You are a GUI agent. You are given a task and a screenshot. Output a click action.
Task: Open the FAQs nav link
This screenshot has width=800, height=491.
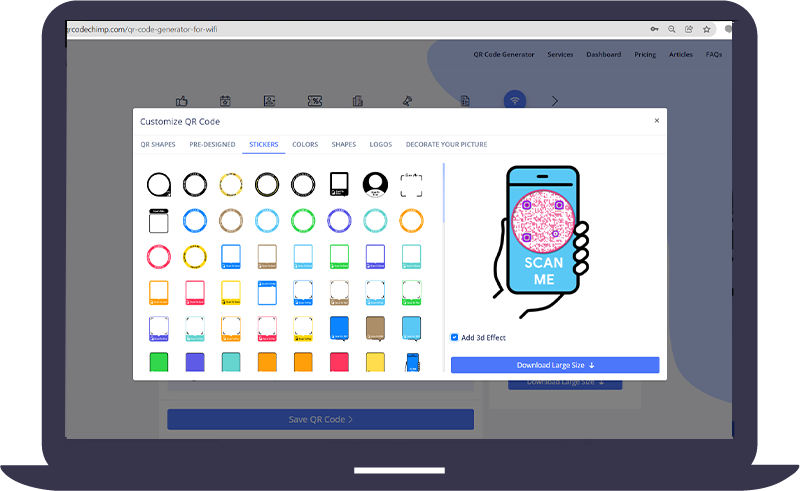pyautogui.click(x=714, y=54)
